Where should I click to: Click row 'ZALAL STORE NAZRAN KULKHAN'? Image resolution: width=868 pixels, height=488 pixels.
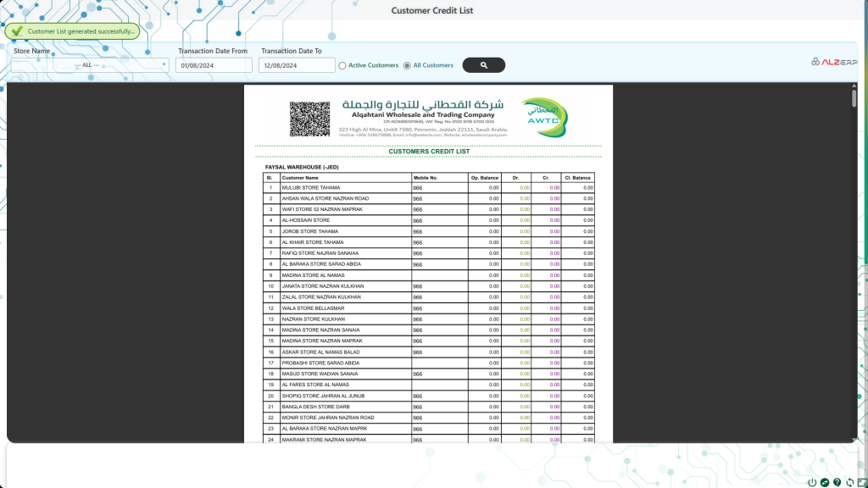pos(429,297)
